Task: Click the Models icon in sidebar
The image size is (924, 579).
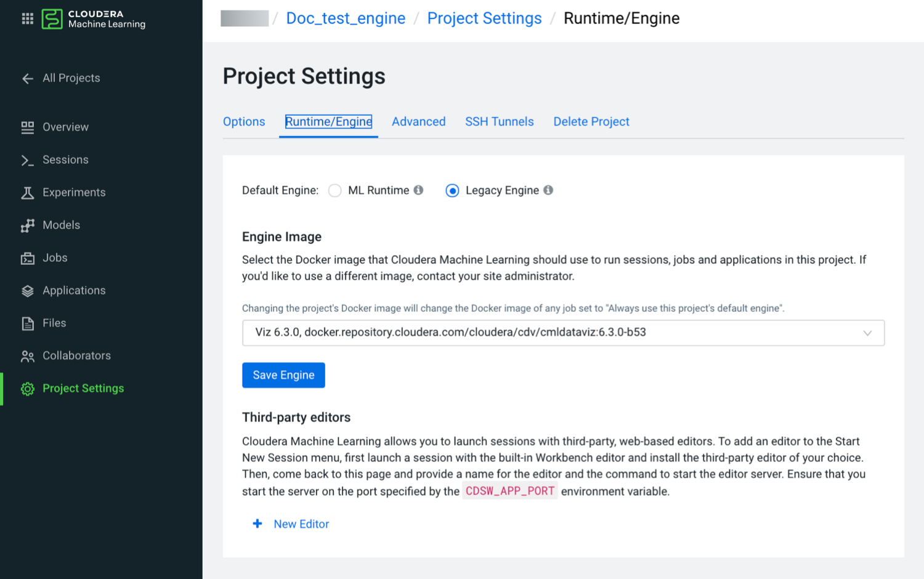Action: pos(27,225)
